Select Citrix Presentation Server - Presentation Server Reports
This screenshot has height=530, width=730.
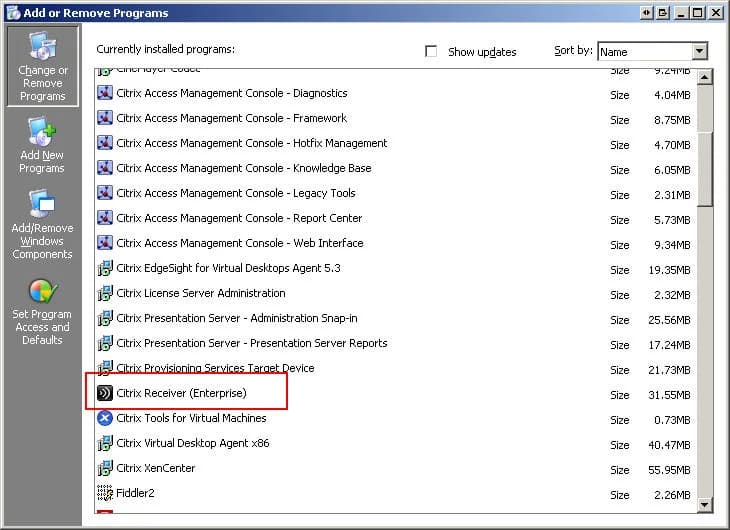tap(252, 343)
